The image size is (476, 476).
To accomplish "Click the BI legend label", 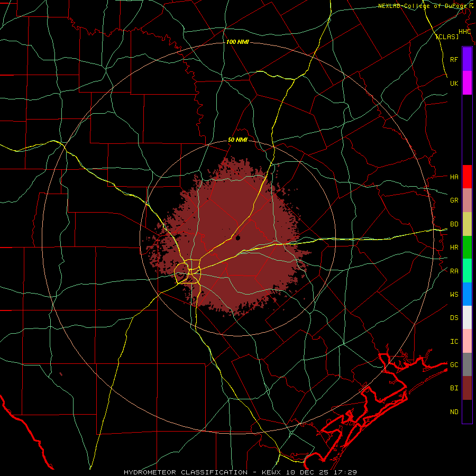I will pyautogui.click(x=454, y=388).
